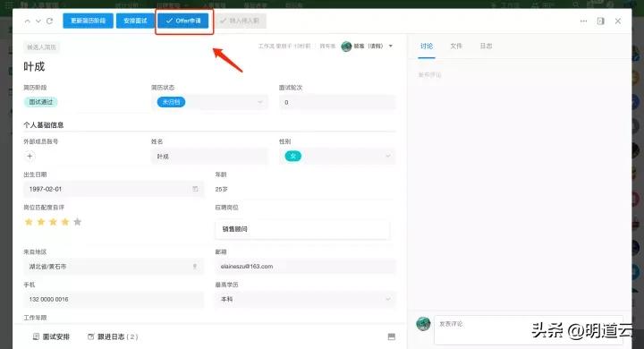Set rating to one star
Image resolution: width=644 pixels, height=349 pixels.
coord(29,222)
